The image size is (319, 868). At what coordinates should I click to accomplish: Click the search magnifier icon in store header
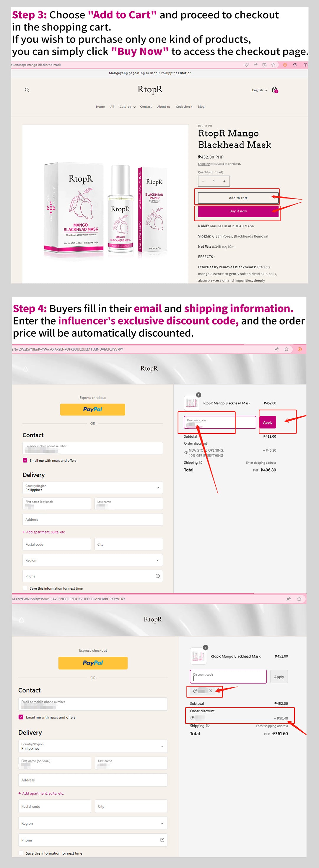[x=27, y=90]
